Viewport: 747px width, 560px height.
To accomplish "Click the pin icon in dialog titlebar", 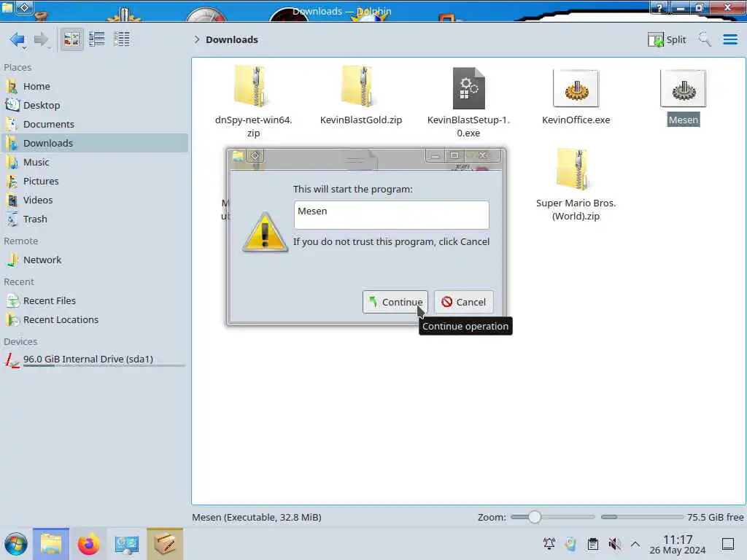I will point(255,156).
